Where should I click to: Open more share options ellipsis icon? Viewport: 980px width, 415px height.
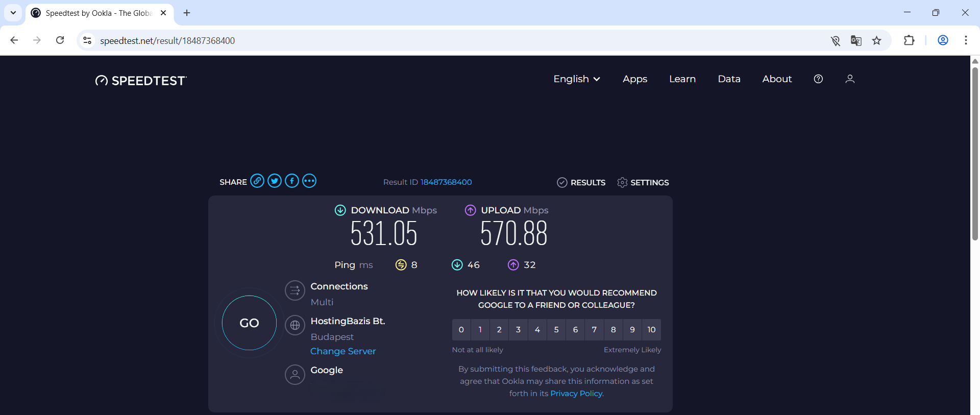pos(309,181)
